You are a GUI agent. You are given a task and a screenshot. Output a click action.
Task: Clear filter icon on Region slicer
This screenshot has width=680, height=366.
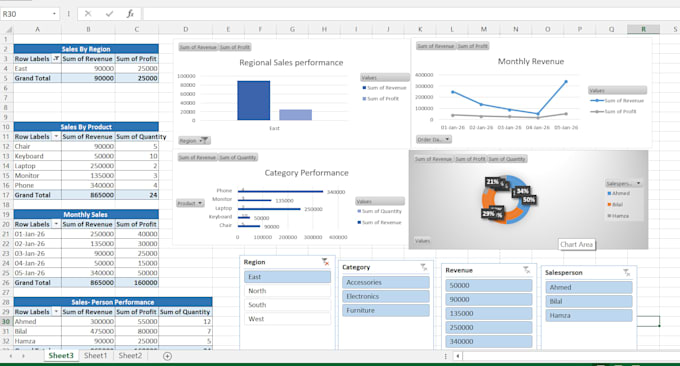point(325,261)
